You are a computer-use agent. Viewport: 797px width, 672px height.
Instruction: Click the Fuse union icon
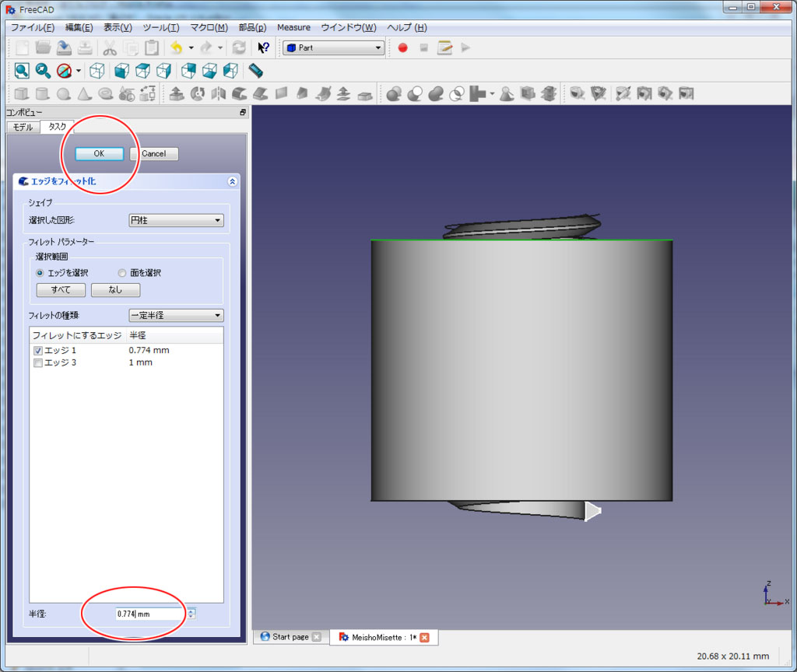pos(436,93)
